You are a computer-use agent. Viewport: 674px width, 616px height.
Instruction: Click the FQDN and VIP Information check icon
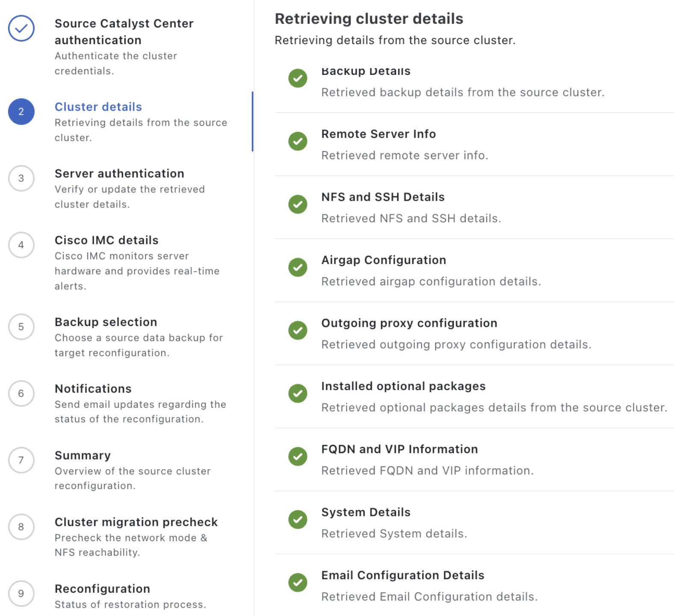pyautogui.click(x=298, y=456)
